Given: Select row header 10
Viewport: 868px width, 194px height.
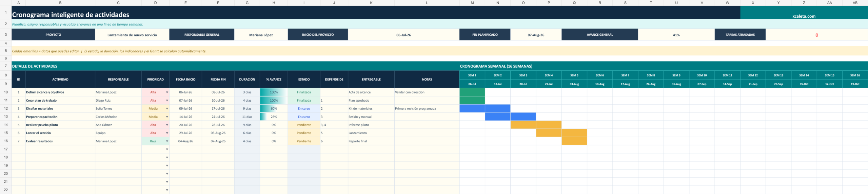Looking at the screenshot, I should click(x=6, y=92).
